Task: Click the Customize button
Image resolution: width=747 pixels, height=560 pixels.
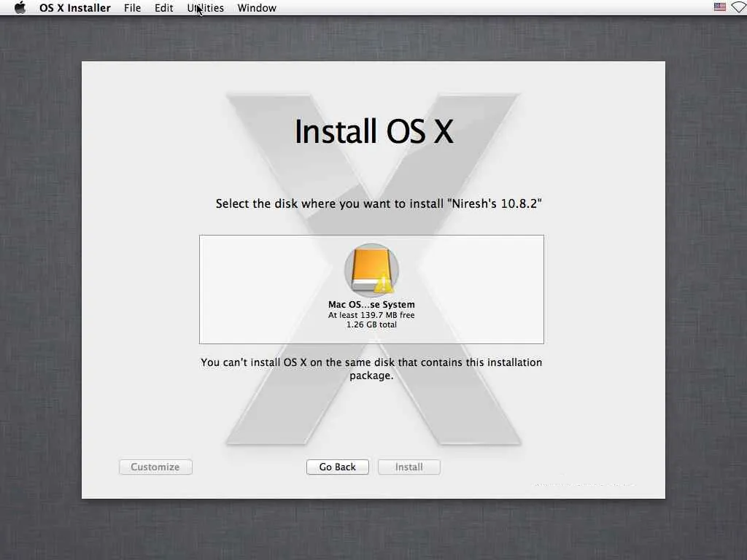Action: click(x=155, y=467)
